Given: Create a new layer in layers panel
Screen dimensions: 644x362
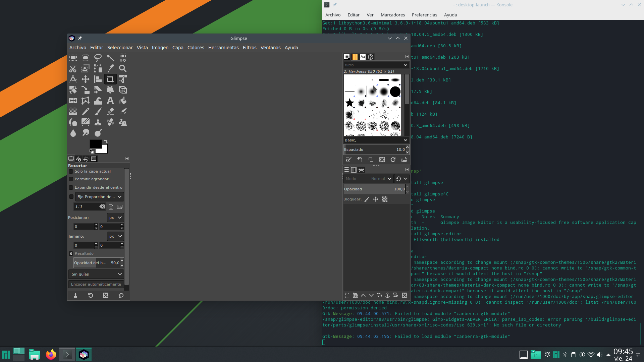Looking at the screenshot, I should 347,295.
